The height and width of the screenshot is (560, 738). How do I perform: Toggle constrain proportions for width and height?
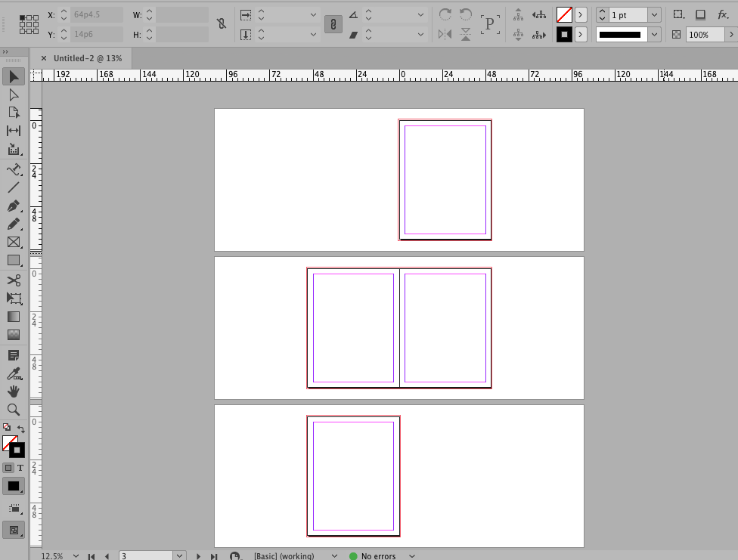pos(222,23)
